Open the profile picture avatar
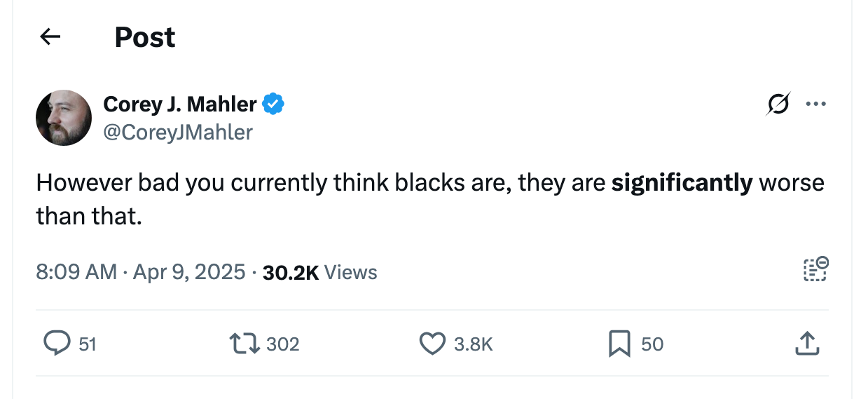This screenshot has height=399, width=868. click(64, 117)
